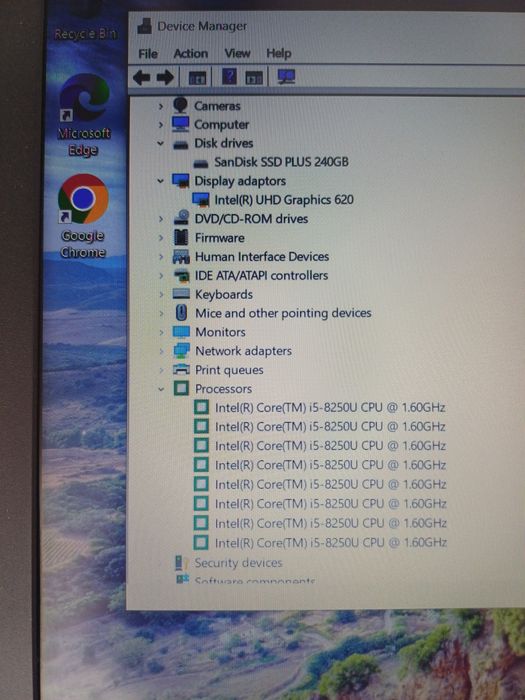The width and height of the screenshot is (525, 700).
Task: Click the Device Manager title bar icon
Action: click(145, 26)
